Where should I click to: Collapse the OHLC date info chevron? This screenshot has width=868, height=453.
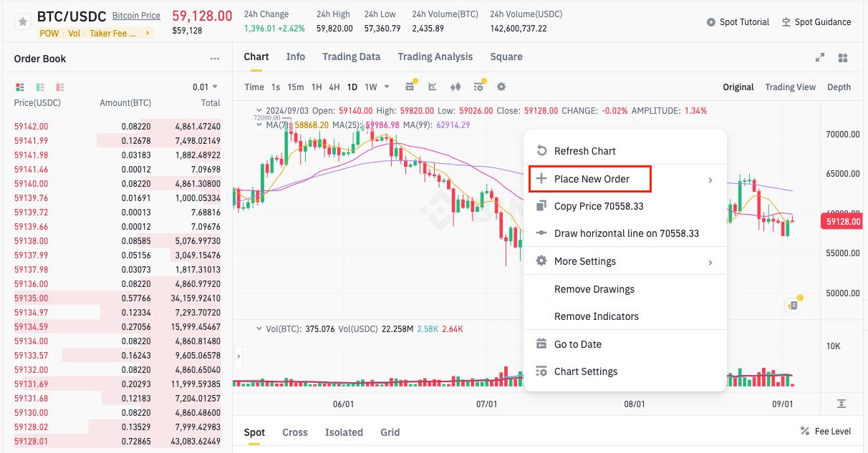(x=259, y=111)
